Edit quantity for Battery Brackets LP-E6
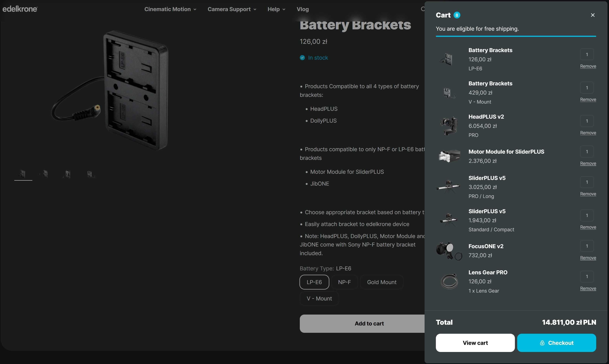 click(587, 55)
